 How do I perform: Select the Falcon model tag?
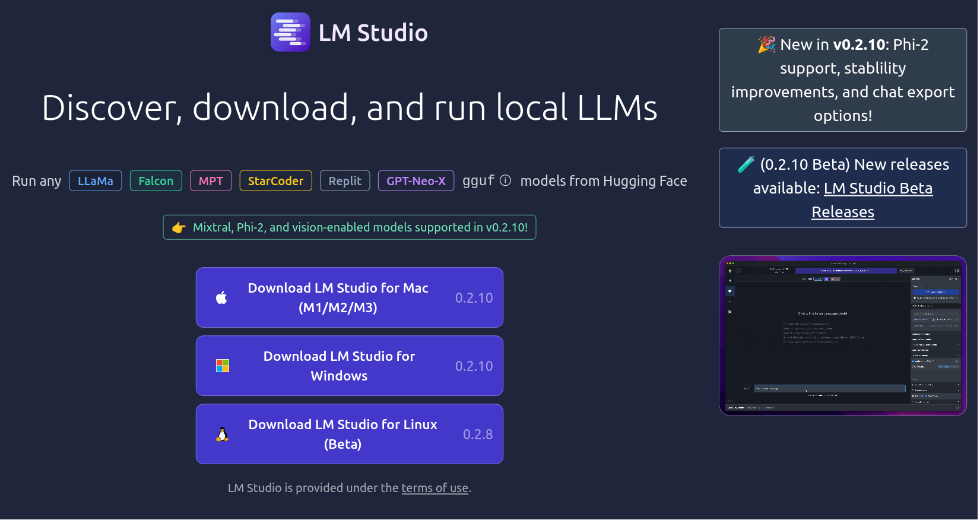click(x=156, y=181)
